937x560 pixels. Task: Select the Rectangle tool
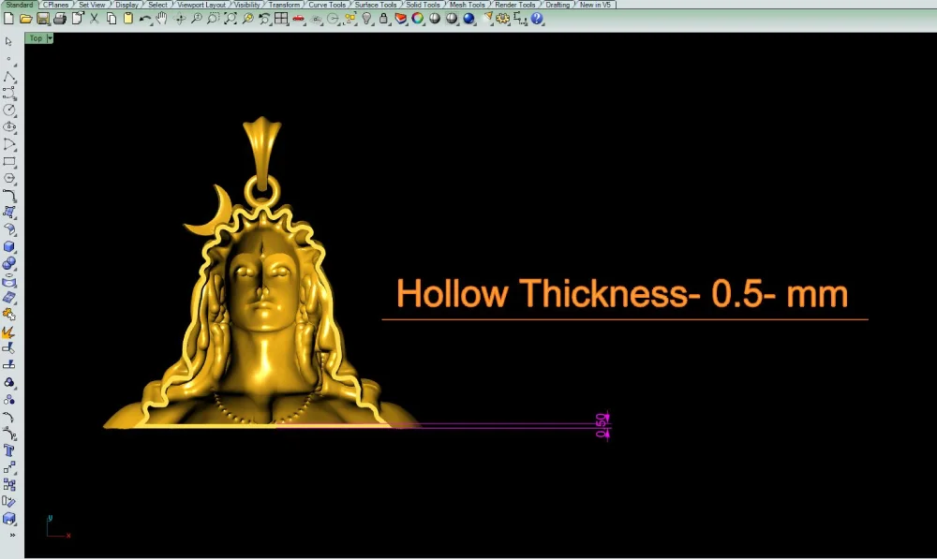tap(9, 161)
